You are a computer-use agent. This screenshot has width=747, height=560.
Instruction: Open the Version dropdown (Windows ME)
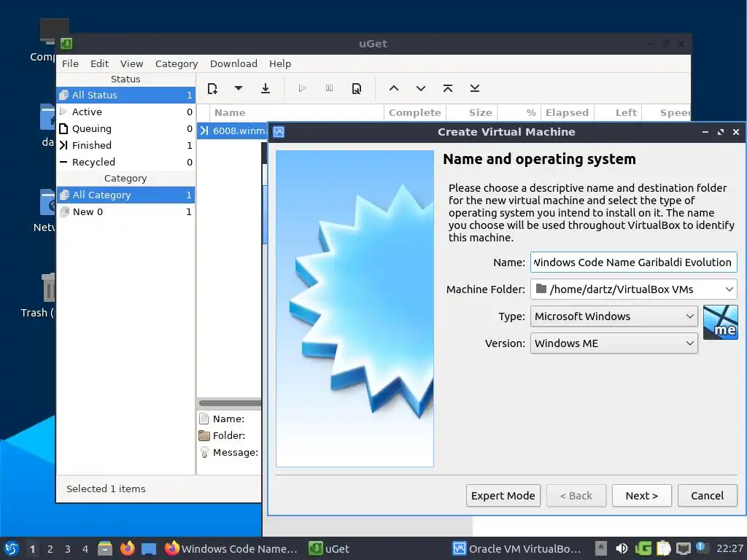pos(614,343)
